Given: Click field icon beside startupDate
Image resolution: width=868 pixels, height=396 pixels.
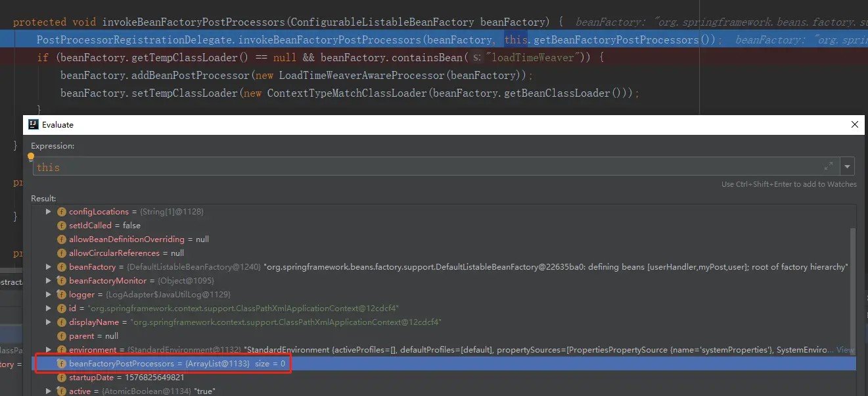Looking at the screenshot, I should point(62,378).
